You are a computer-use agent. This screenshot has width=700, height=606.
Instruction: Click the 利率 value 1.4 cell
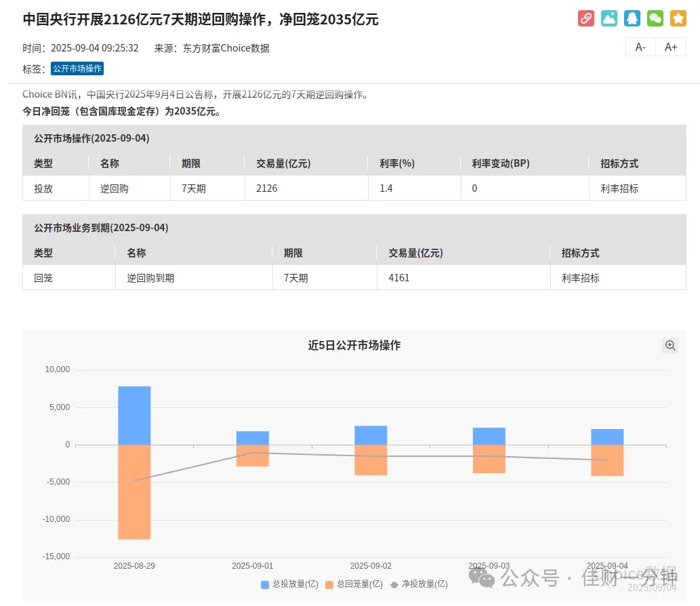pos(414,188)
